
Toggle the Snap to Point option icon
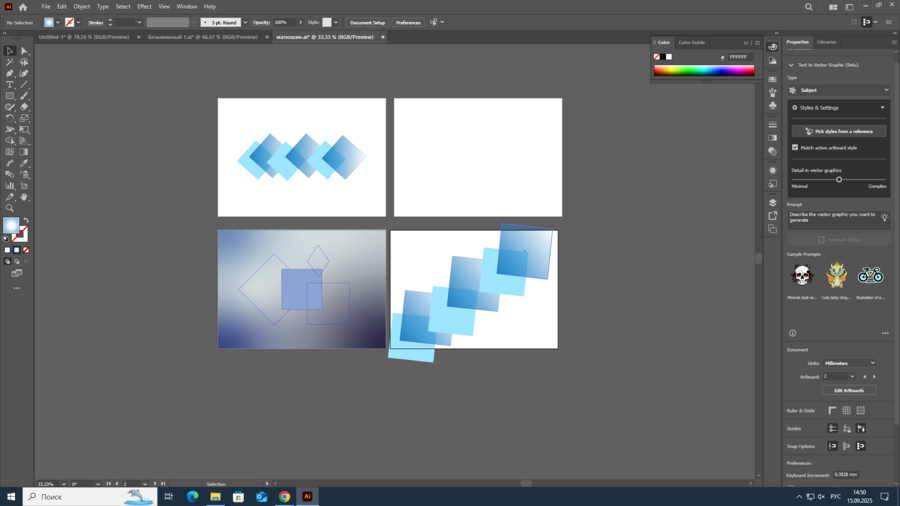(832, 447)
